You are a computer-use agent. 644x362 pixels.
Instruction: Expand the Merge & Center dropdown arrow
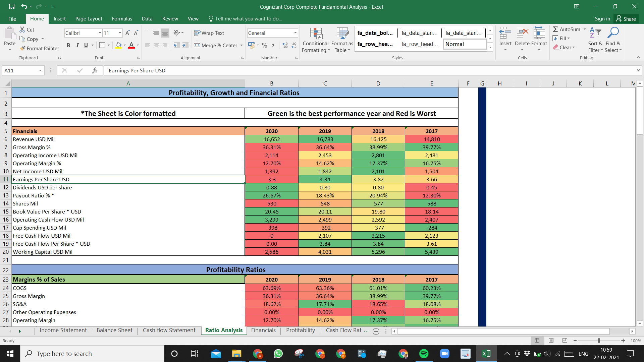pos(241,45)
